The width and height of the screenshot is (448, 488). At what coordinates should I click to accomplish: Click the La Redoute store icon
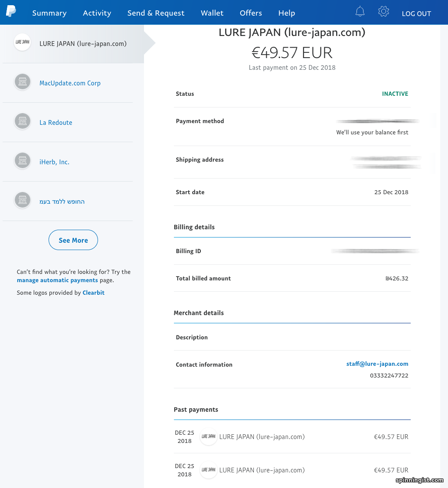click(22, 121)
